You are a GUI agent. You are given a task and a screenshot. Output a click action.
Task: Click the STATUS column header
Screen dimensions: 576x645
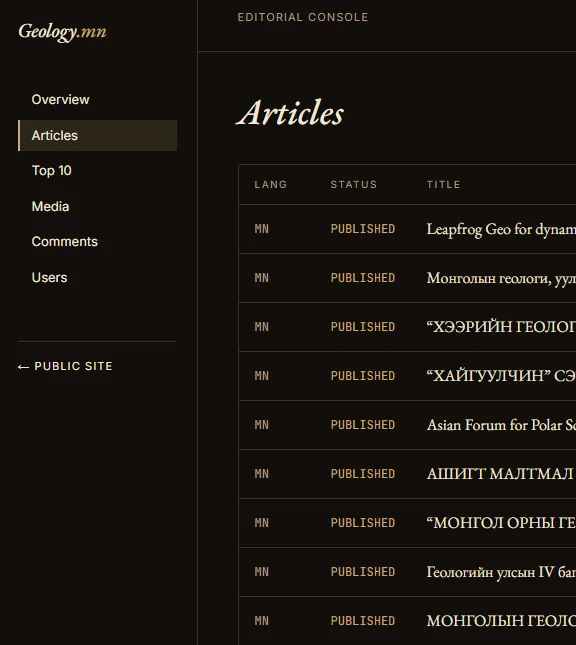353,184
